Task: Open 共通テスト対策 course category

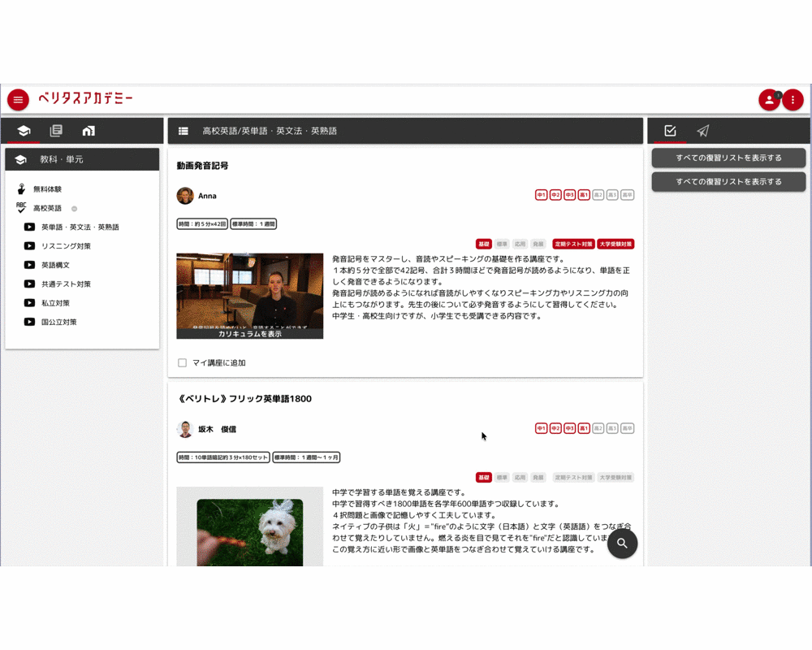Action: point(66,284)
